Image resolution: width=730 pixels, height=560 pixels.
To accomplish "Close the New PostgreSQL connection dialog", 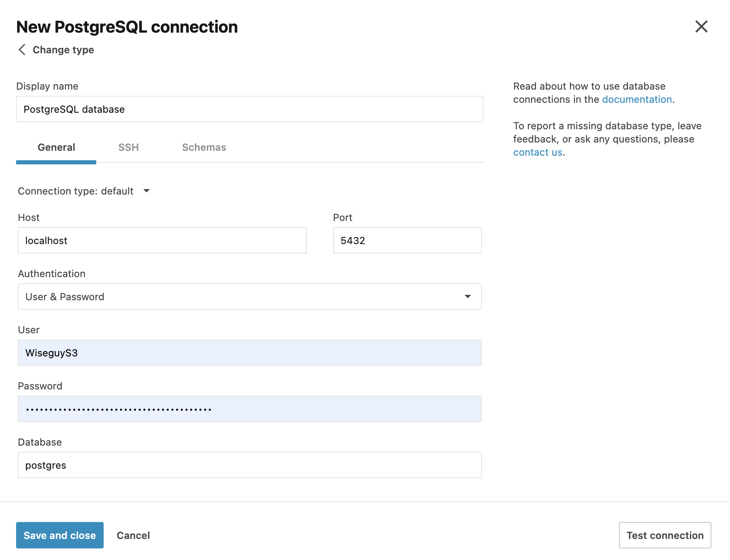I will coord(701,26).
